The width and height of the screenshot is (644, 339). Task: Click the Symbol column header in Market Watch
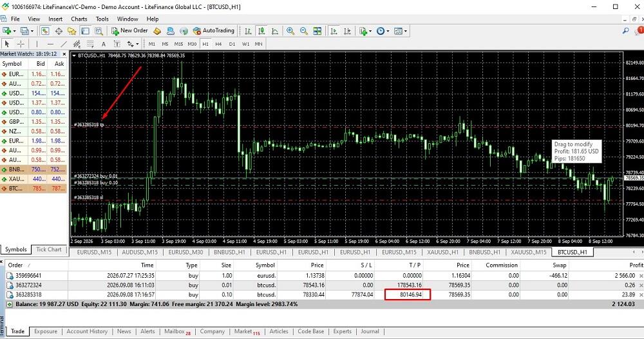coord(12,64)
